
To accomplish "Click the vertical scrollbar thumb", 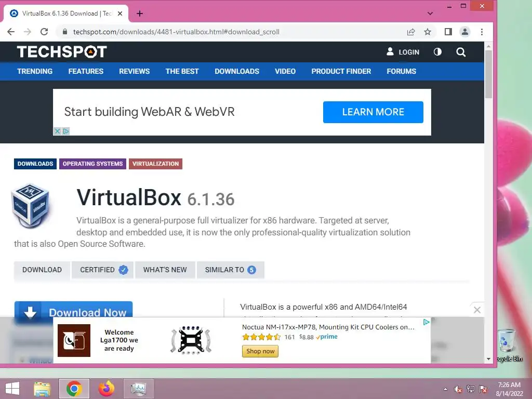I will pos(488,74).
